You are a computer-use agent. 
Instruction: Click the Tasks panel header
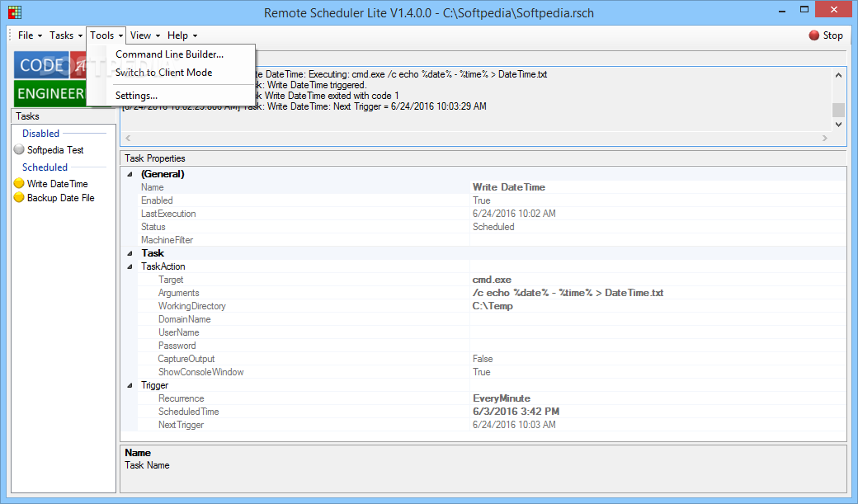point(64,116)
